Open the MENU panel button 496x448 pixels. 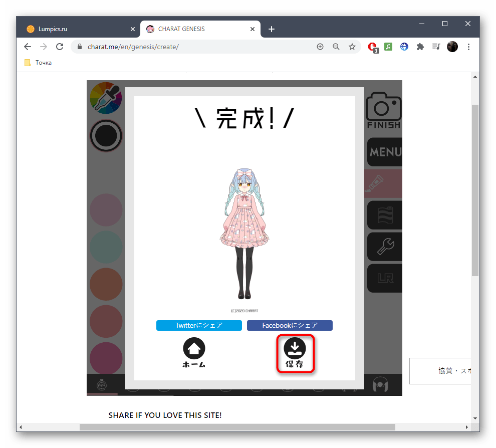tap(384, 152)
